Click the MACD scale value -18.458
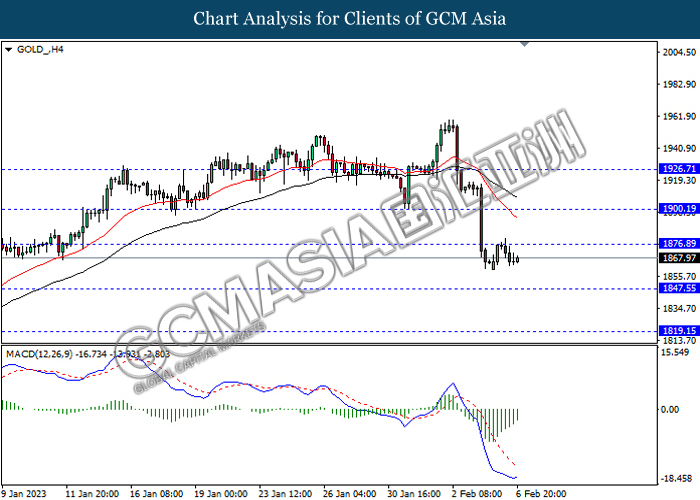The image size is (700, 500). (676, 479)
